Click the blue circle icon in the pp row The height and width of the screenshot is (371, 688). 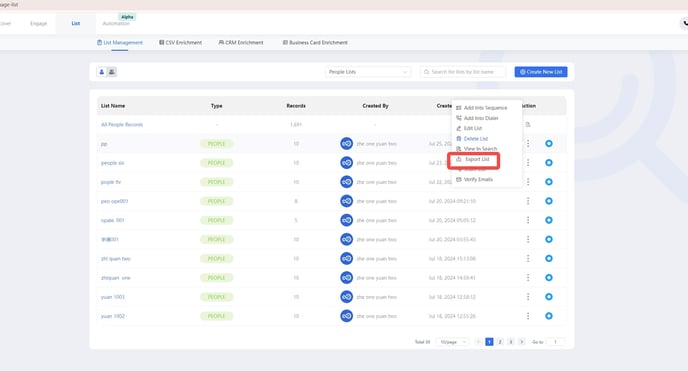[548, 143]
